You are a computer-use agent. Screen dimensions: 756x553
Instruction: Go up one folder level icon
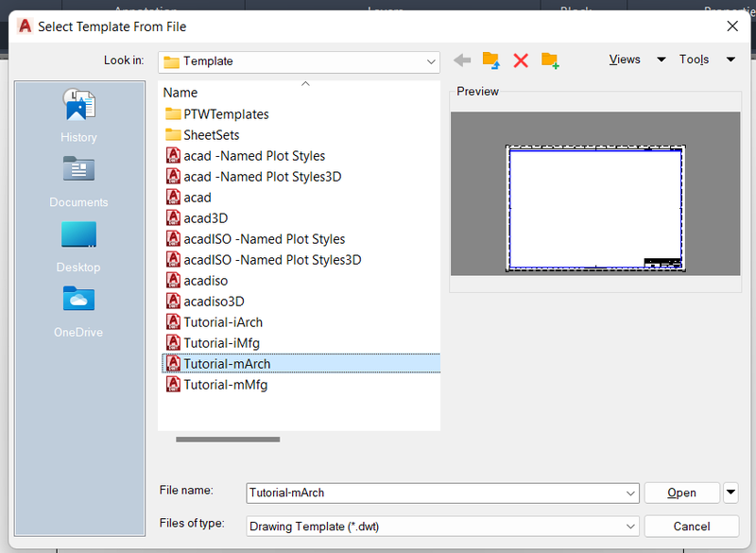click(x=491, y=60)
